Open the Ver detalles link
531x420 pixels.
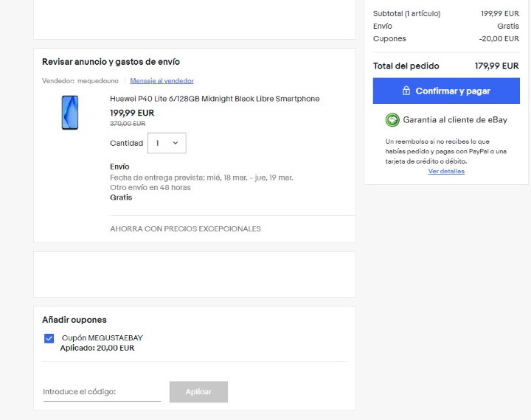pos(446,171)
